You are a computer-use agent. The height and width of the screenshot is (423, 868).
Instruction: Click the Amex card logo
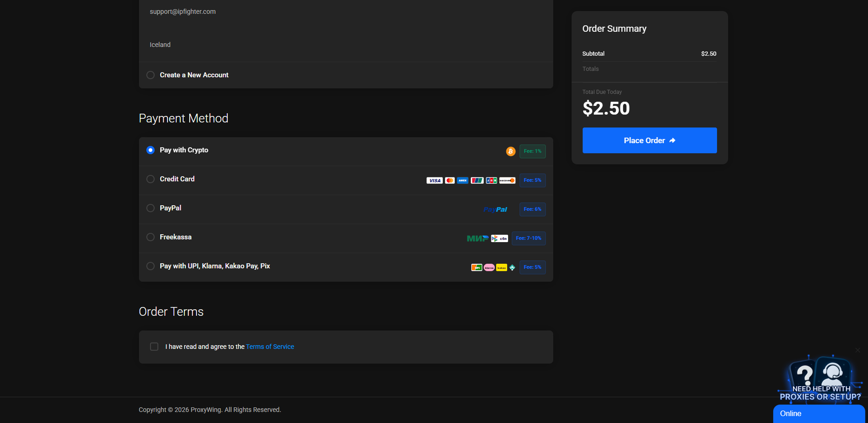[463, 180]
